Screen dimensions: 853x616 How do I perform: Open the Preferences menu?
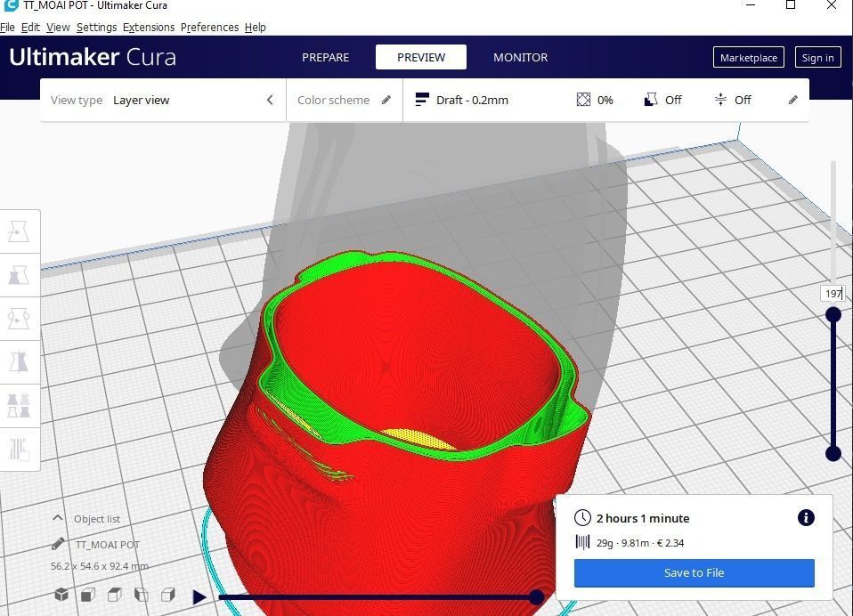point(209,28)
